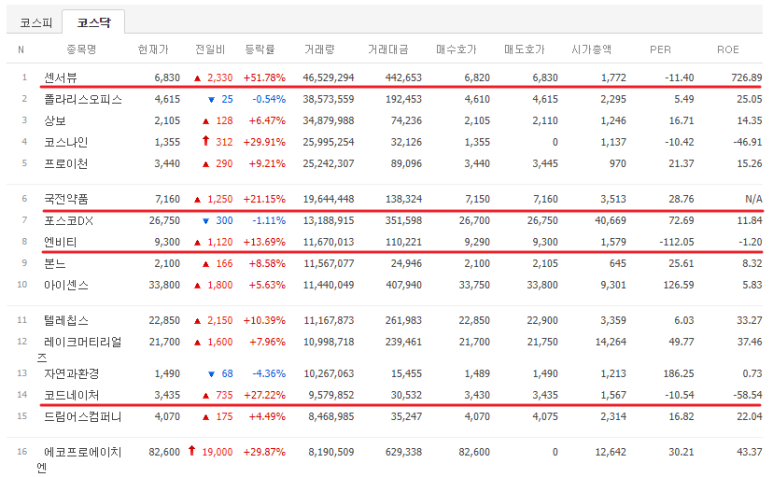The height and width of the screenshot is (477, 773).
Task: Click the 현재가 column header
Action: point(153,49)
